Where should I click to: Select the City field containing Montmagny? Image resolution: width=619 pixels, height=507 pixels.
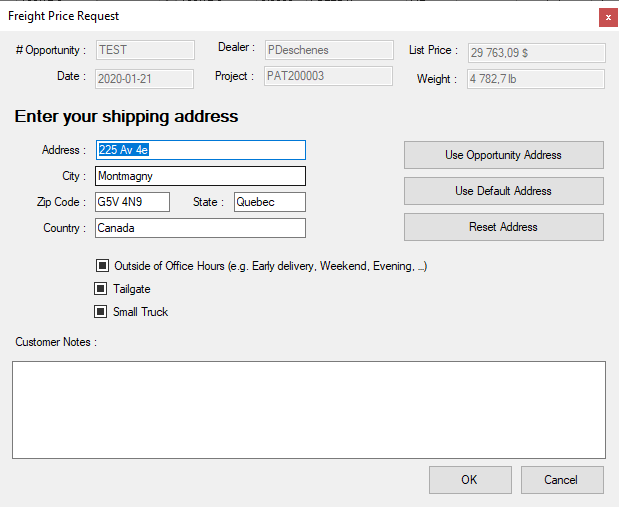point(200,176)
